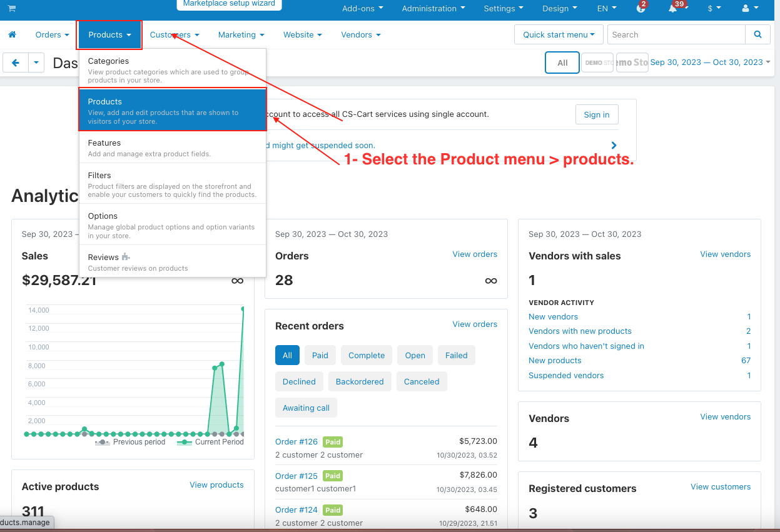Open Vendors who haven't signed in link
This screenshot has height=532, width=780.
click(586, 346)
